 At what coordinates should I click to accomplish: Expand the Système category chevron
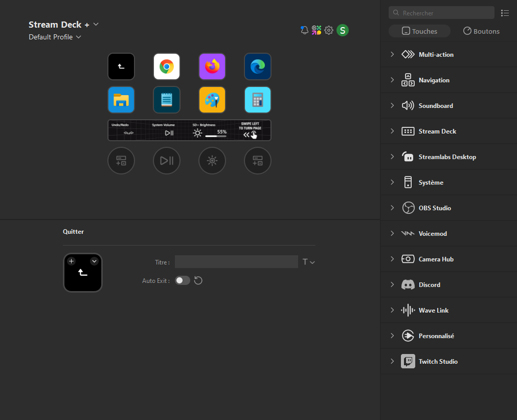tap(392, 183)
